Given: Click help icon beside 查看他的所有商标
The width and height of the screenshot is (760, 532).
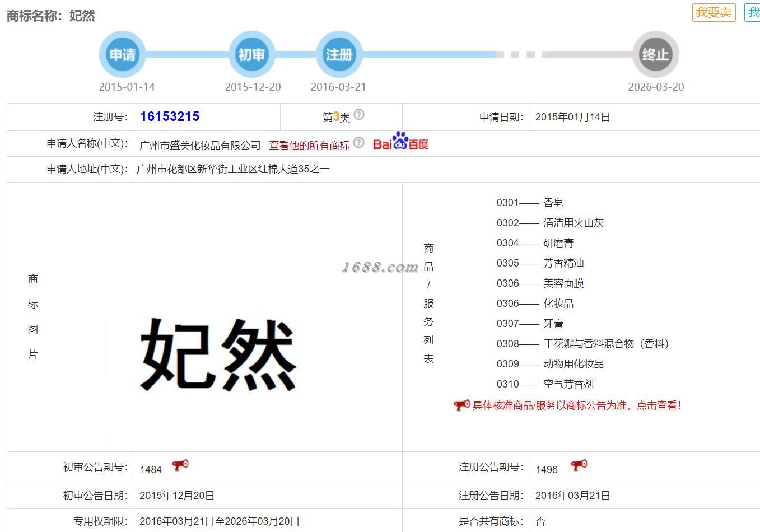Looking at the screenshot, I should (359, 142).
